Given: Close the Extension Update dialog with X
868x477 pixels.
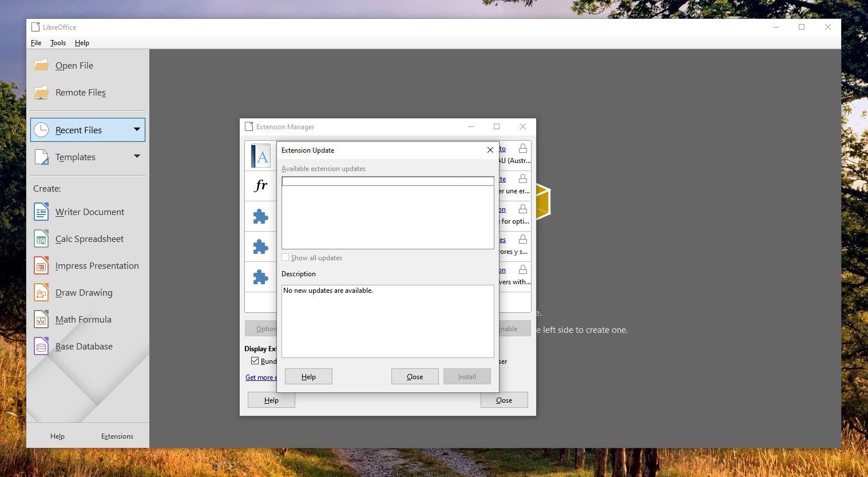Looking at the screenshot, I should coord(490,150).
